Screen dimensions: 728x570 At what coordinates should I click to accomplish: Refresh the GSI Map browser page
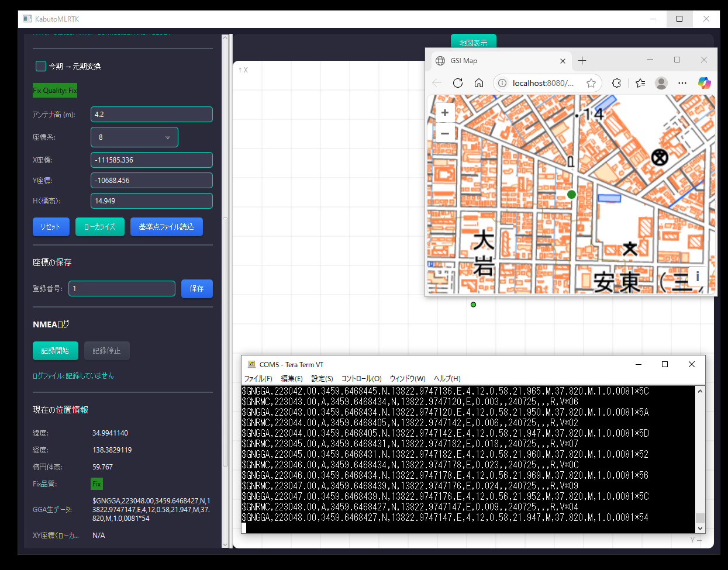click(x=458, y=83)
